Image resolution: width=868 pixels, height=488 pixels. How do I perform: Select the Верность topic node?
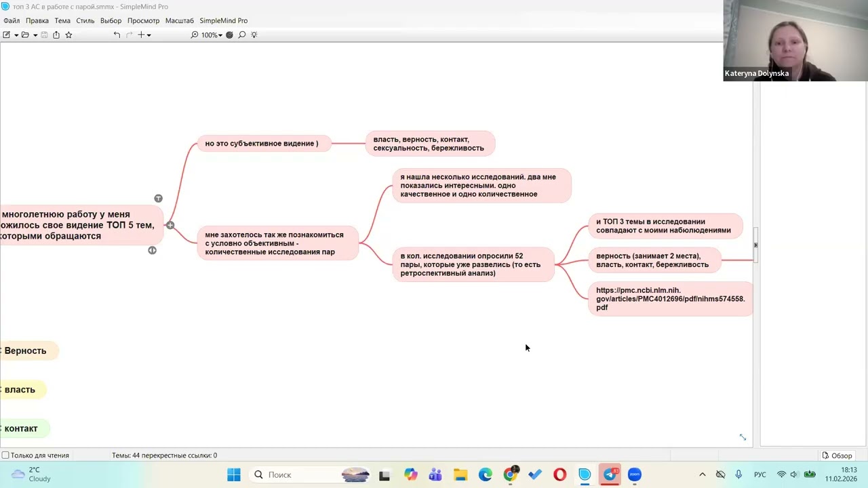(29, 350)
